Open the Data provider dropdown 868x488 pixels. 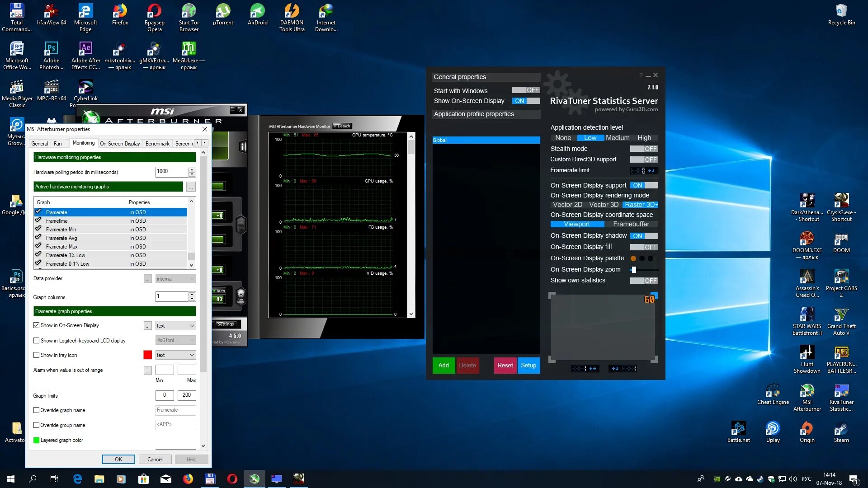175,279
